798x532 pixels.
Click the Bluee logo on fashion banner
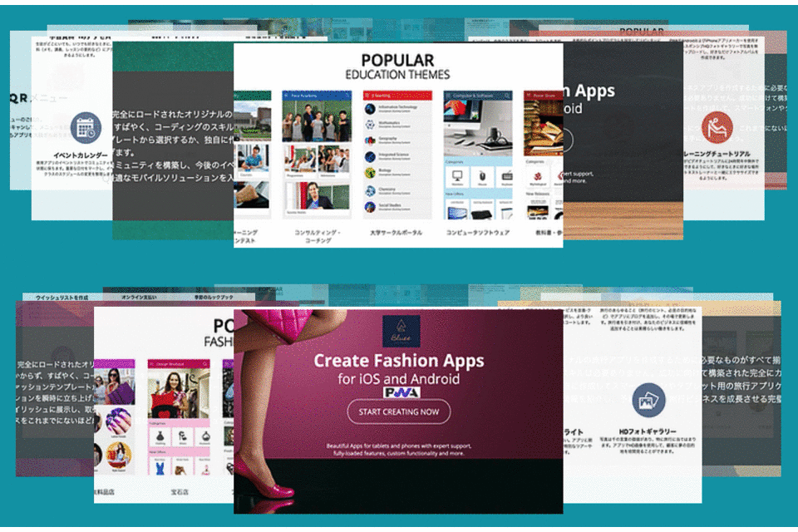point(401,331)
